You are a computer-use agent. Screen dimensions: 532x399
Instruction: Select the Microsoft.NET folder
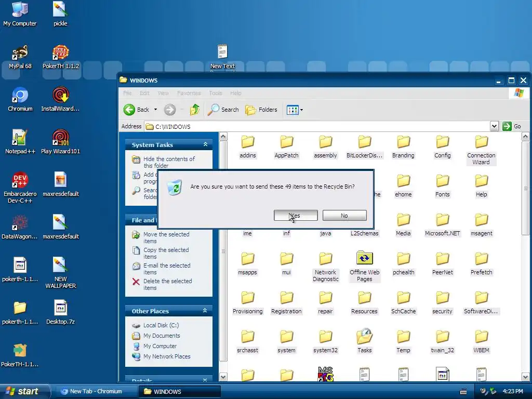coord(443,225)
